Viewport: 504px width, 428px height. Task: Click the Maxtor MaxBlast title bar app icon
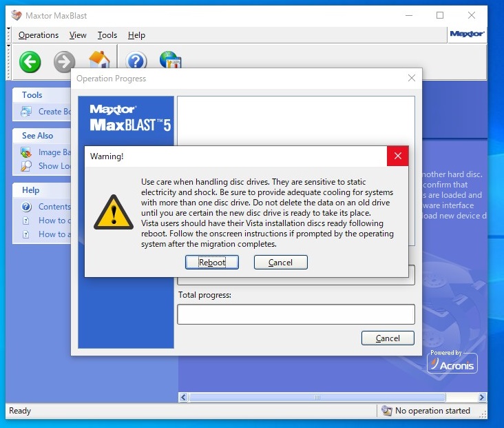[x=17, y=15]
